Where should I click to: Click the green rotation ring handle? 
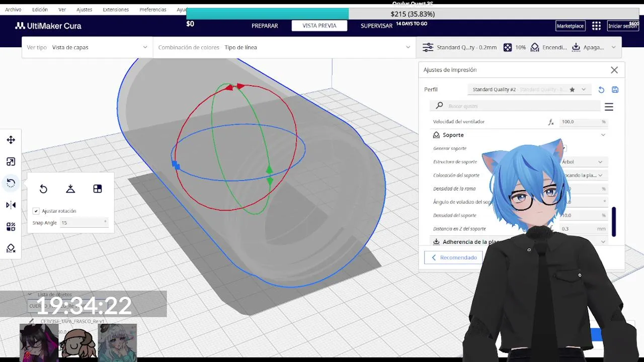tap(269, 174)
